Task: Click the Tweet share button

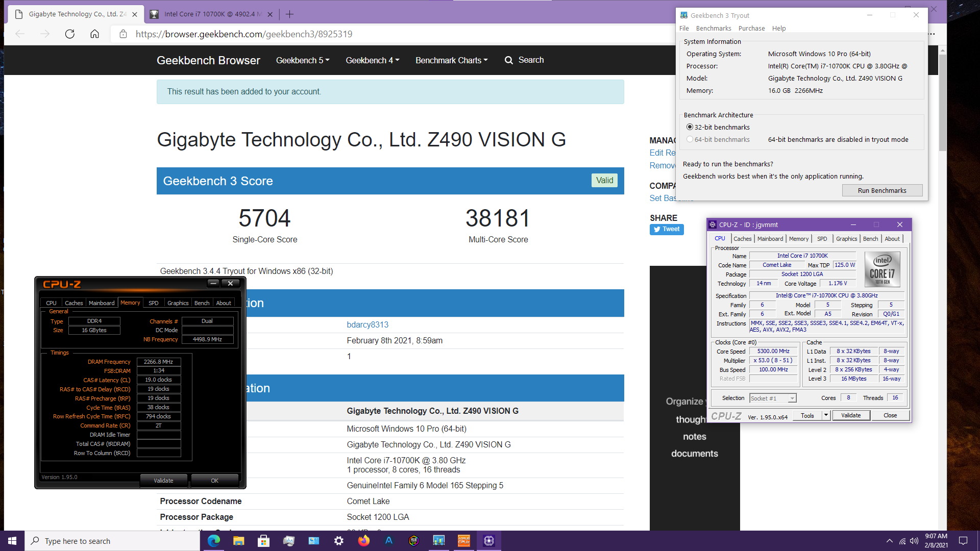Action: 667,229
